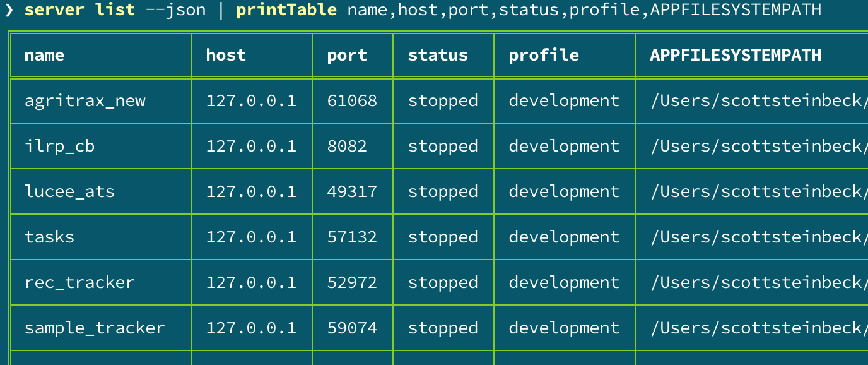Select the agritrax_new server name
This screenshot has height=365, width=868.
85,101
